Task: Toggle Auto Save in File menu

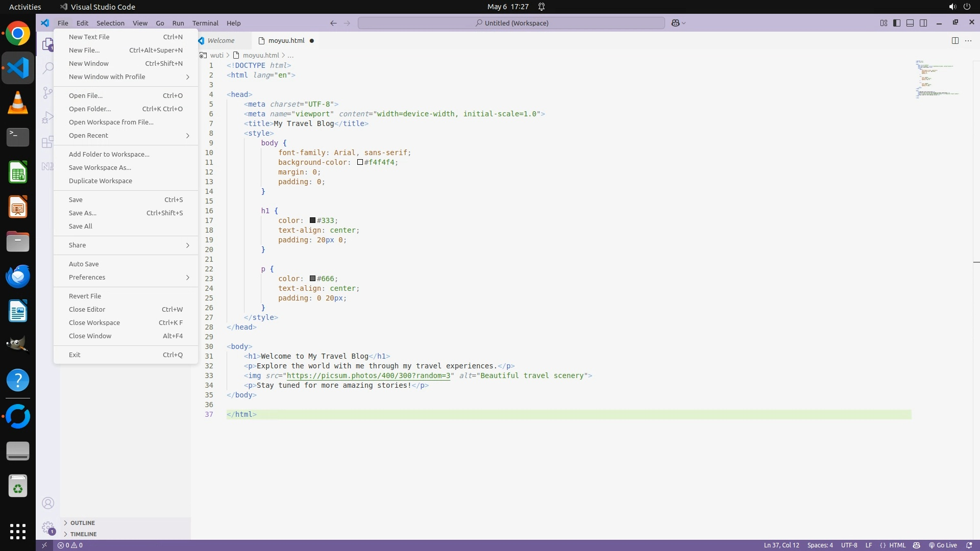Action: pyautogui.click(x=84, y=264)
